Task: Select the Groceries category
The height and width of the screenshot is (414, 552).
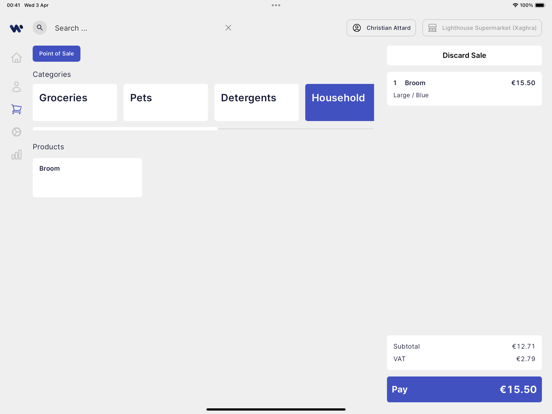Action: 75,102
